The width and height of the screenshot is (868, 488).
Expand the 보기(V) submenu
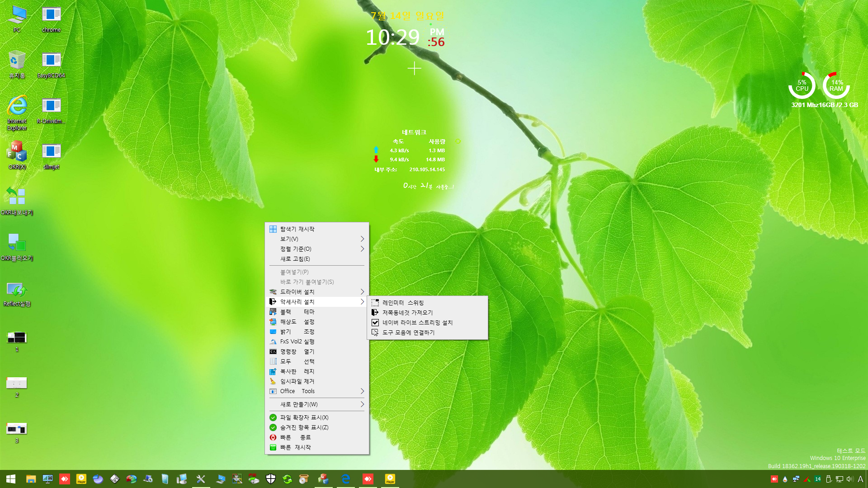point(316,239)
